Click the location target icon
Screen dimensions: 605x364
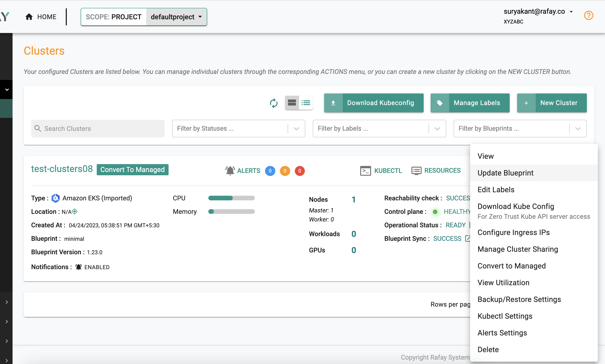click(x=75, y=211)
